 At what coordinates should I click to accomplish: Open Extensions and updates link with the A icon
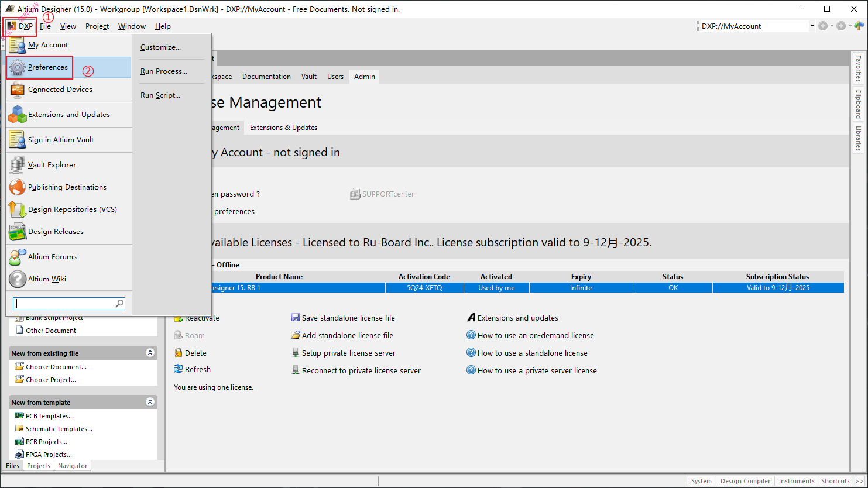[x=512, y=318]
